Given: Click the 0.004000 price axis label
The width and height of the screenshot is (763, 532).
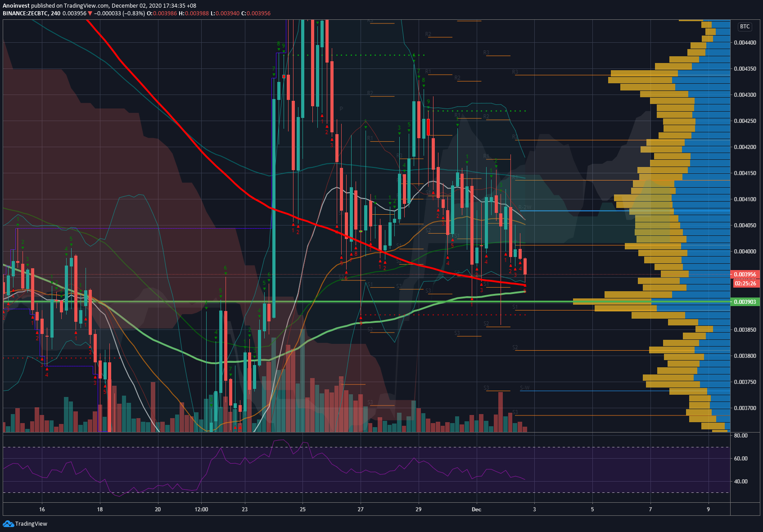Looking at the screenshot, I should (745, 252).
